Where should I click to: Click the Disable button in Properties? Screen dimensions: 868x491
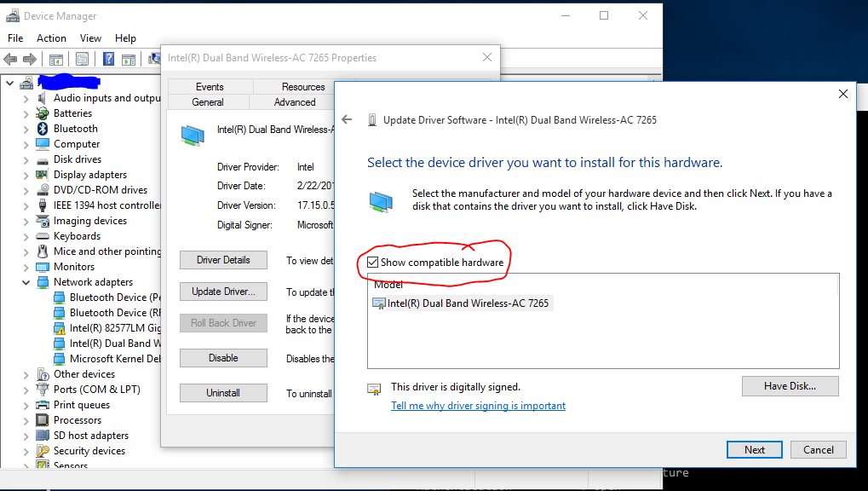pyautogui.click(x=224, y=358)
